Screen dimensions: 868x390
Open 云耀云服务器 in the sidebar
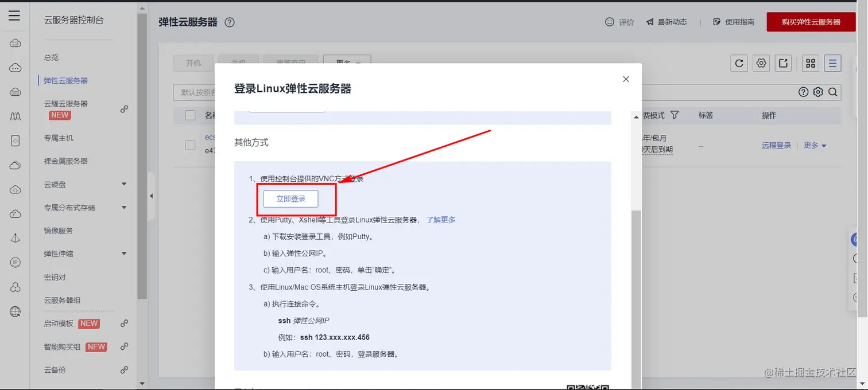66,104
